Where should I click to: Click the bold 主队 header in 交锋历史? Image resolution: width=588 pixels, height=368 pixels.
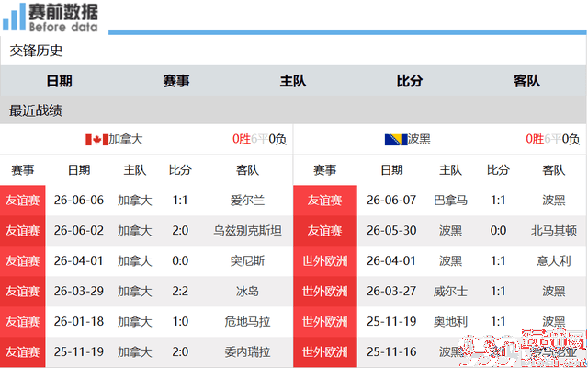pyautogui.click(x=293, y=81)
